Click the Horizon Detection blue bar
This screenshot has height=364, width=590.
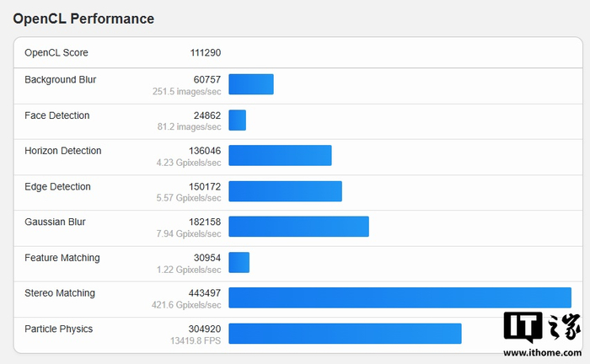(280, 156)
